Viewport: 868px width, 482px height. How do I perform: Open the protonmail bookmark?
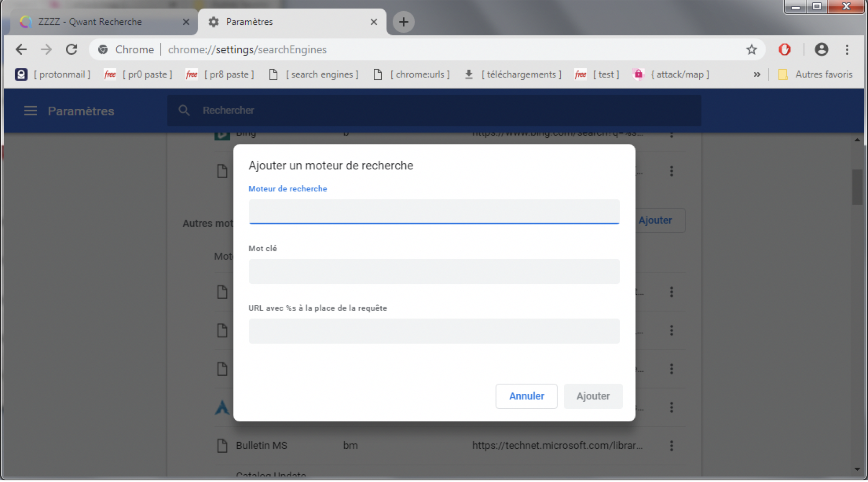click(x=53, y=74)
